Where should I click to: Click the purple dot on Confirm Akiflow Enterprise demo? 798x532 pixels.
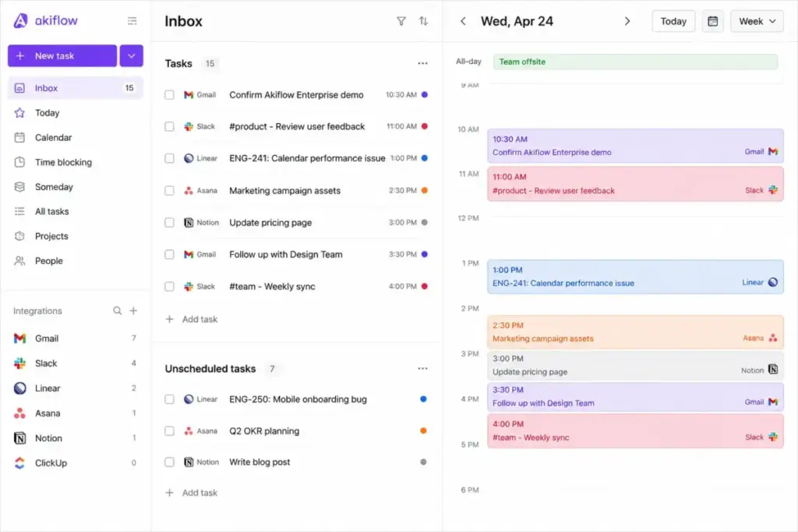(425, 94)
